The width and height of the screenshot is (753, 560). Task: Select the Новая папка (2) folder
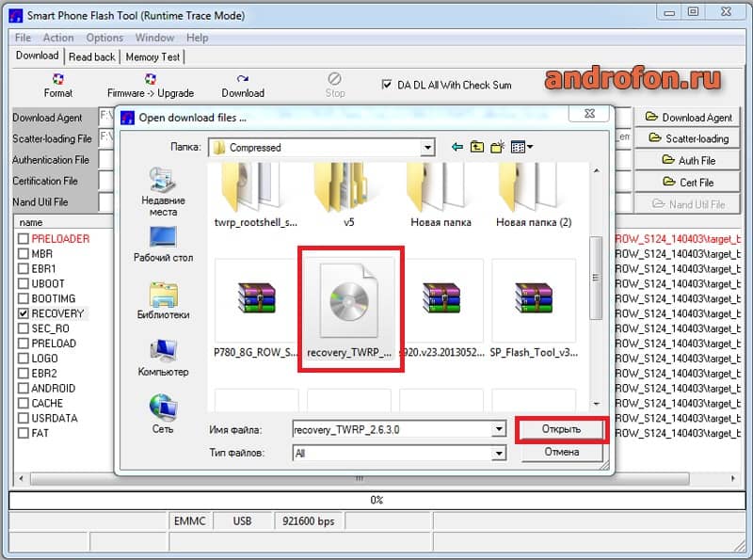[534, 195]
